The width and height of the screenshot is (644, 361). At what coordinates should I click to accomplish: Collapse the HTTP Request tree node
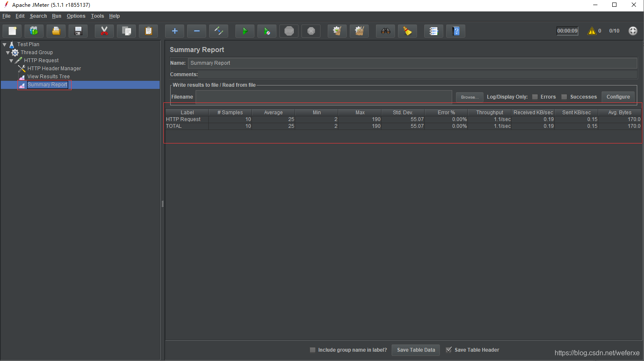[x=11, y=61]
